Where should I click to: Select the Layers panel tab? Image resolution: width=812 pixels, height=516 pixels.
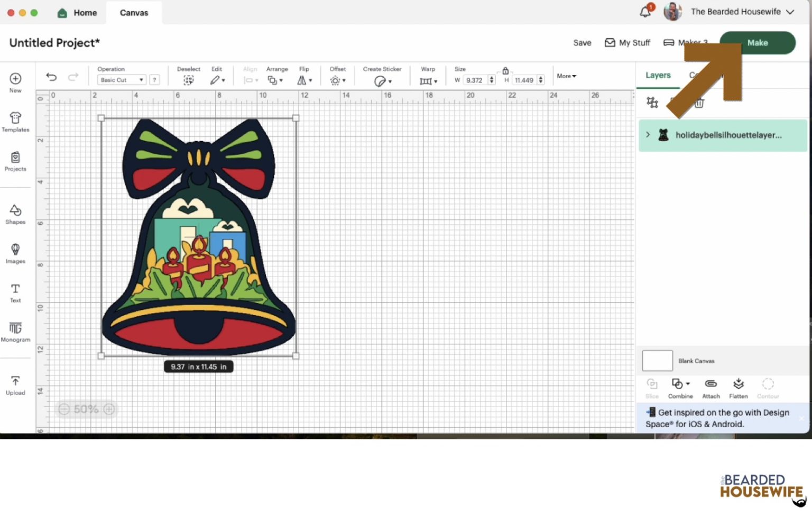point(658,75)
